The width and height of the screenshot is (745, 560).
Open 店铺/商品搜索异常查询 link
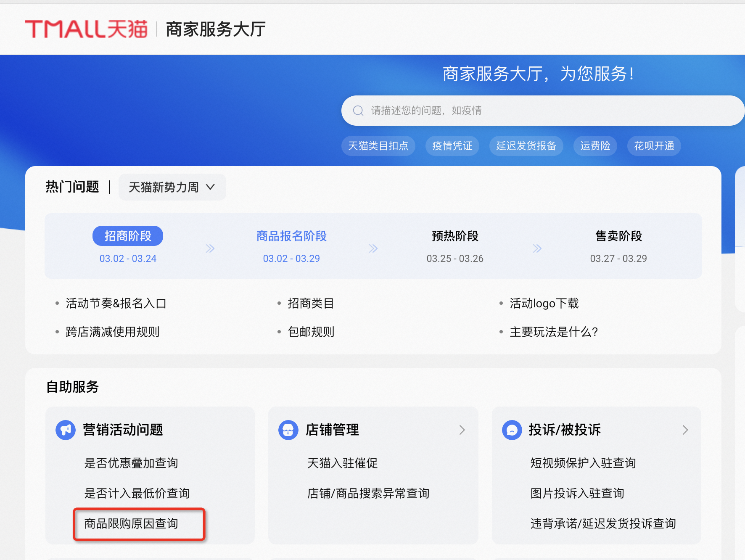(x=368, y=493)
